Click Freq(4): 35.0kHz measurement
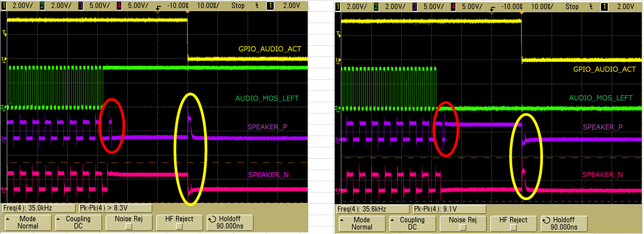 (39, 208)
